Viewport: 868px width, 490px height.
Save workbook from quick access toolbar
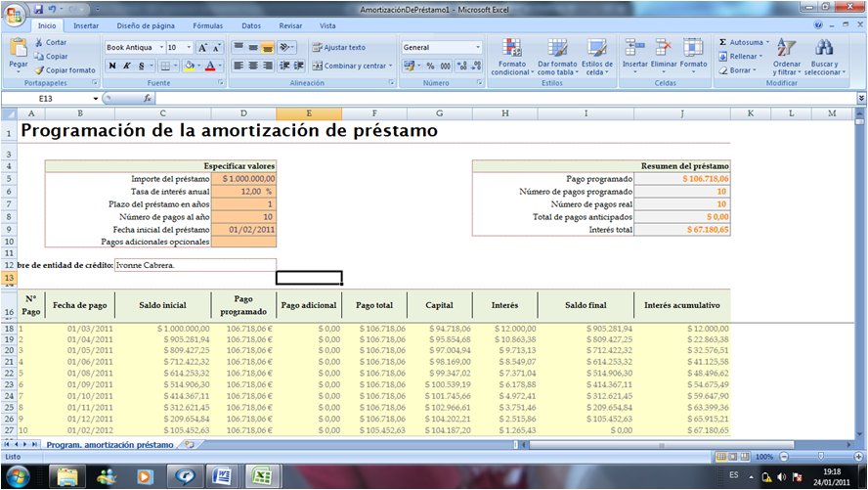tap(38, 9)
